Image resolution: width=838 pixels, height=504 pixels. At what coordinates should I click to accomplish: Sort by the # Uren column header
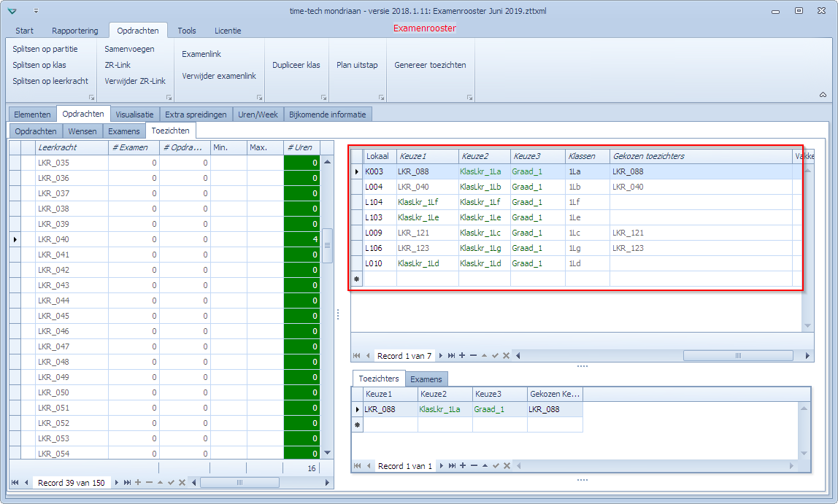pos(301,147)
